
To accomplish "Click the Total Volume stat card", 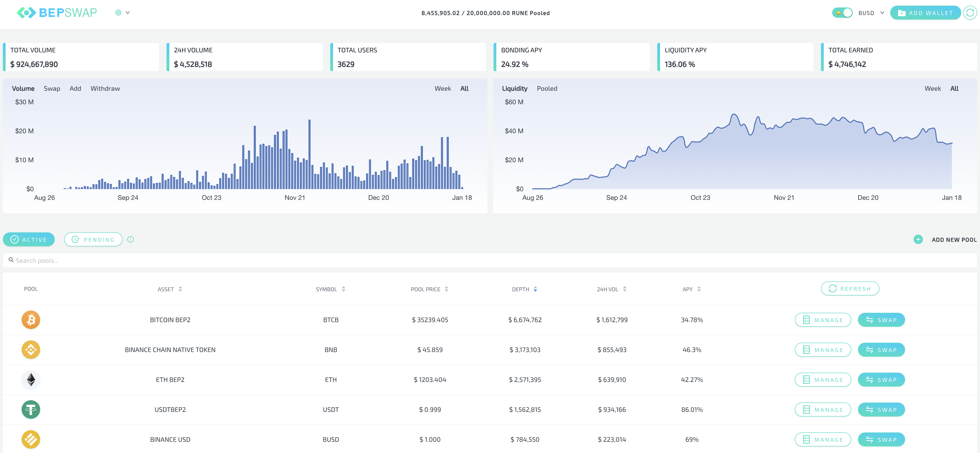I will [x=81, y=57].
